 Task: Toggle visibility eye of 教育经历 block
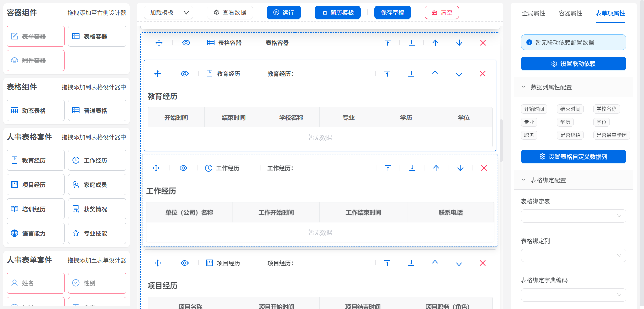185,74
